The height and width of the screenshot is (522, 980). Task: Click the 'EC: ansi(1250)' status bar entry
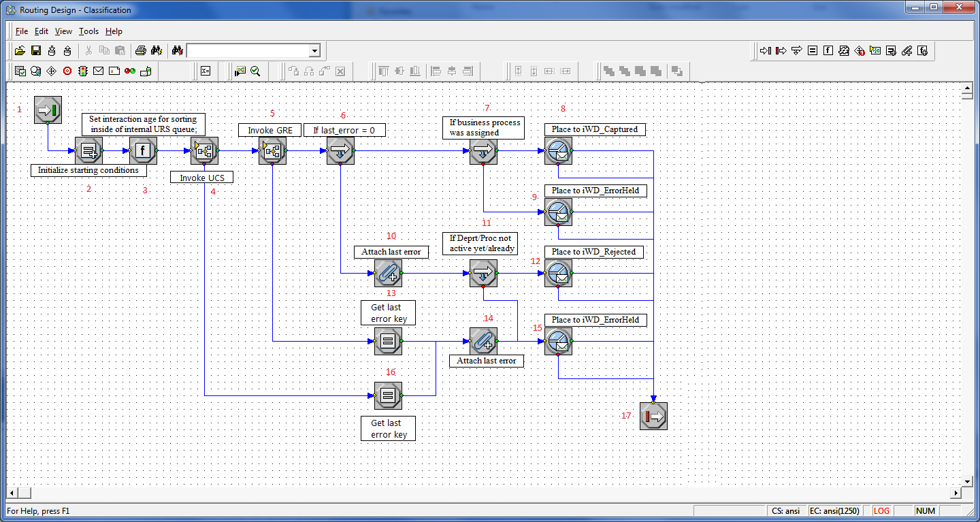834,510
